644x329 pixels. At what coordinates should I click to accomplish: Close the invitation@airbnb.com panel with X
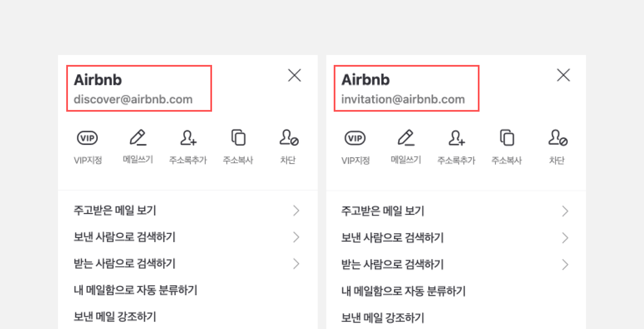(x=563, y=75)
